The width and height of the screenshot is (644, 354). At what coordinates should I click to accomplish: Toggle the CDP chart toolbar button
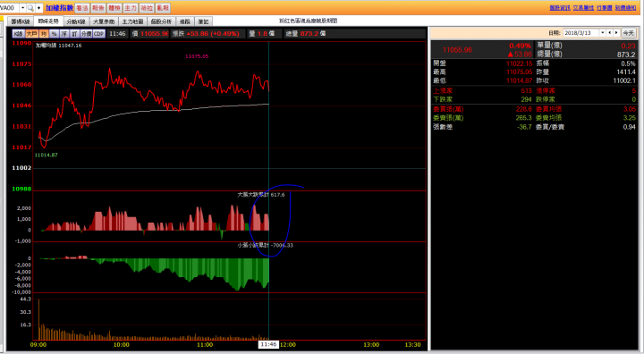(x=98, y=34)
